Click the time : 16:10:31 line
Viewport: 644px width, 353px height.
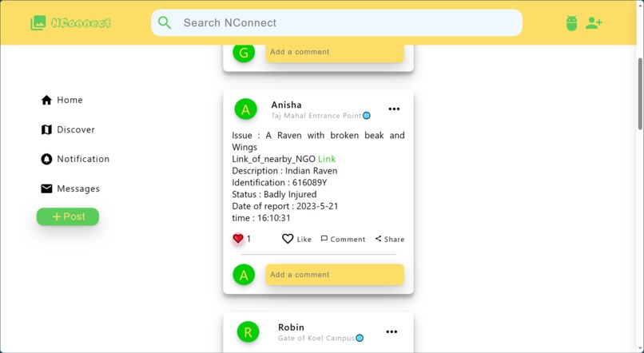point(261,218)
